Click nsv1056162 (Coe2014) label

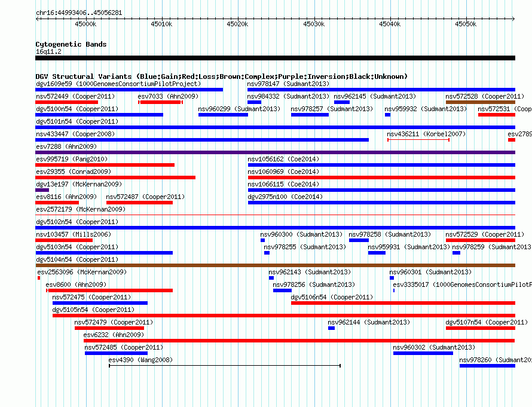click(x=283, y=159)
